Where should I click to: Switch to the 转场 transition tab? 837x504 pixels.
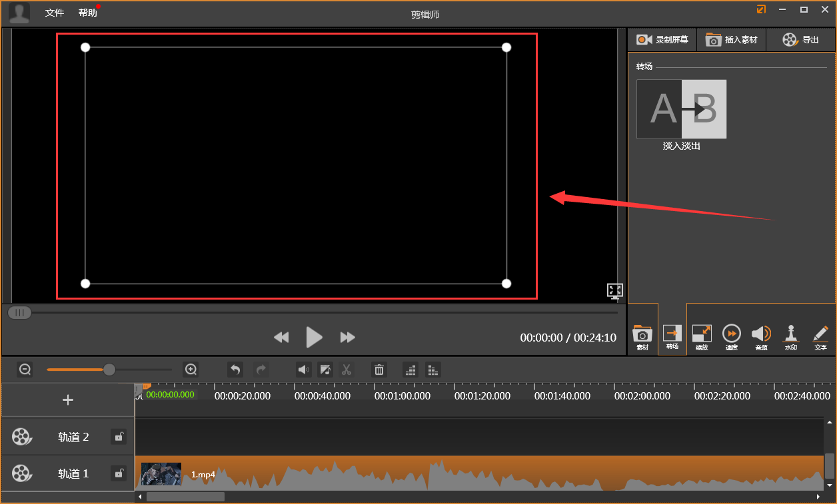tap(672, 337)
